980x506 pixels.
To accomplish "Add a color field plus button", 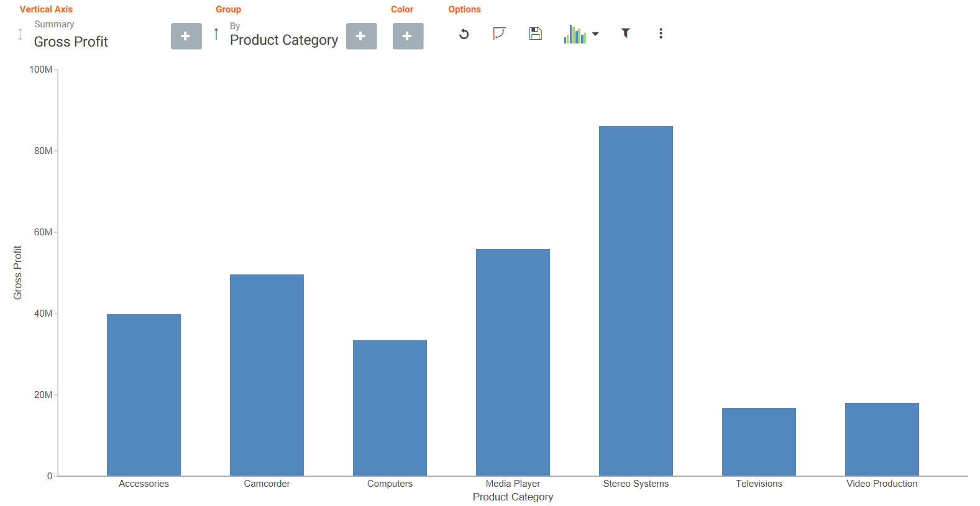I will tap(408, 36).
